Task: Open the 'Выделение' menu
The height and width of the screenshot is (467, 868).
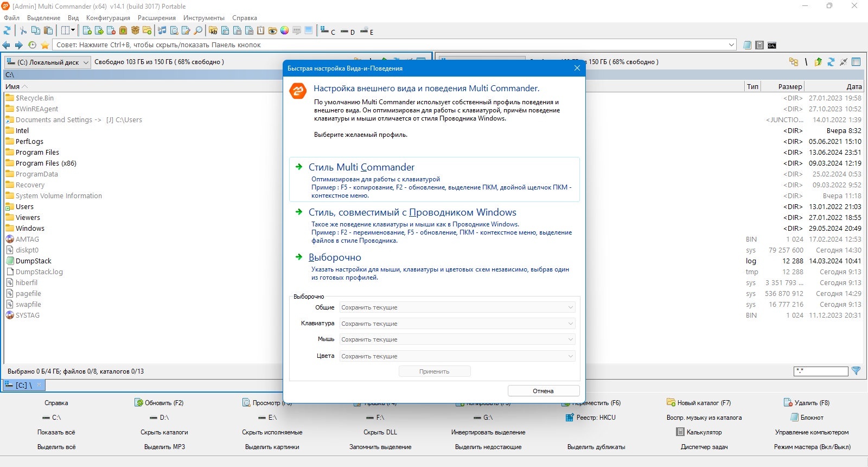Action: point(43,18)
